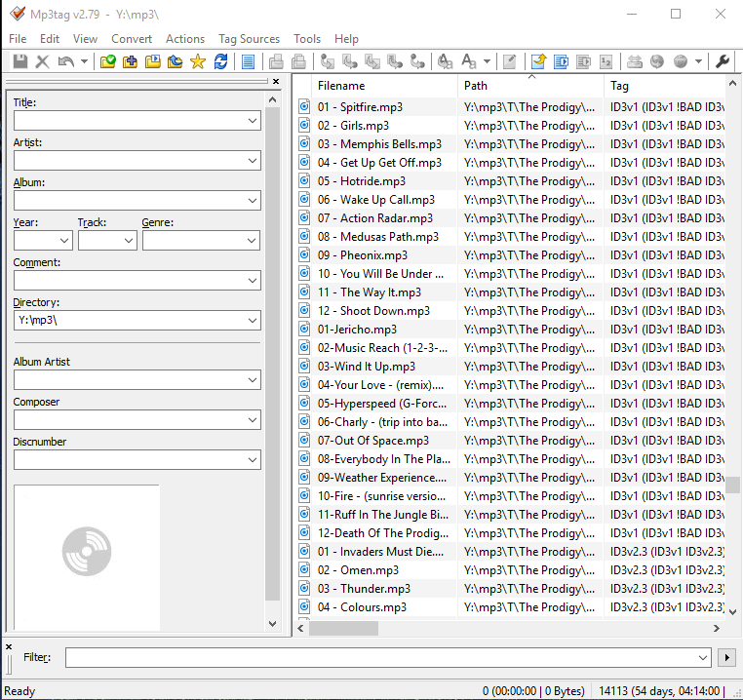Viewport: 743px width, 700px height.
Task: Expand the Discnumber dropdown
Action: pyautogui.click(x=253, y=460)
